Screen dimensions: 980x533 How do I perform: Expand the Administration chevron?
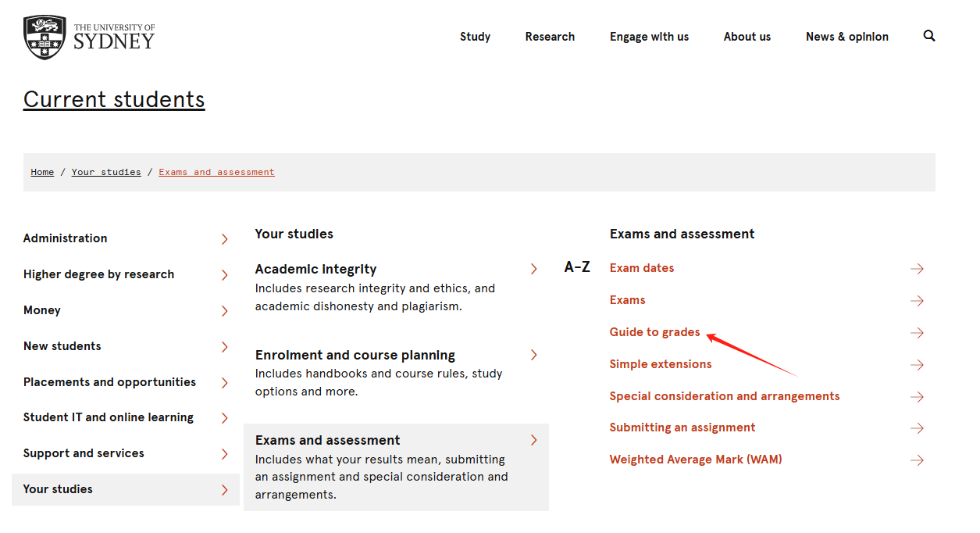tap(224, 239)
